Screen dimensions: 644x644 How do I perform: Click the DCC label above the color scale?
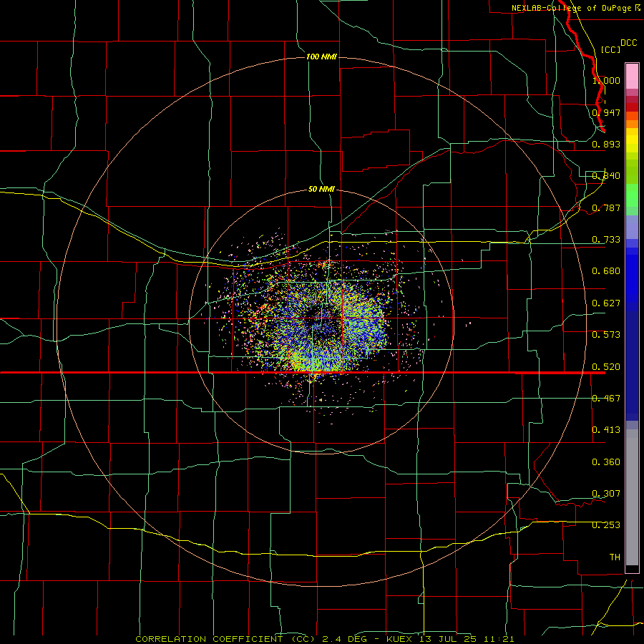(628, 43)
